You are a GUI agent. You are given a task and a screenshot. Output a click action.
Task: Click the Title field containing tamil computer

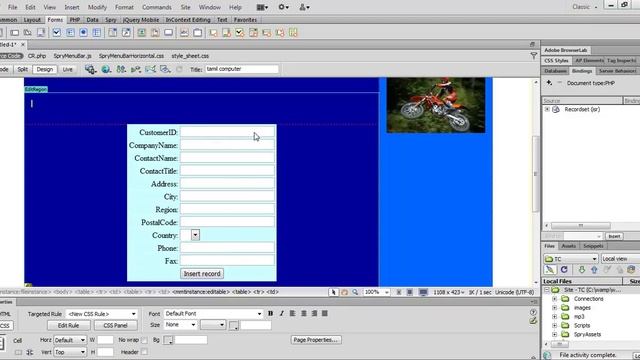pyautogui.click(x=242, y=69)
